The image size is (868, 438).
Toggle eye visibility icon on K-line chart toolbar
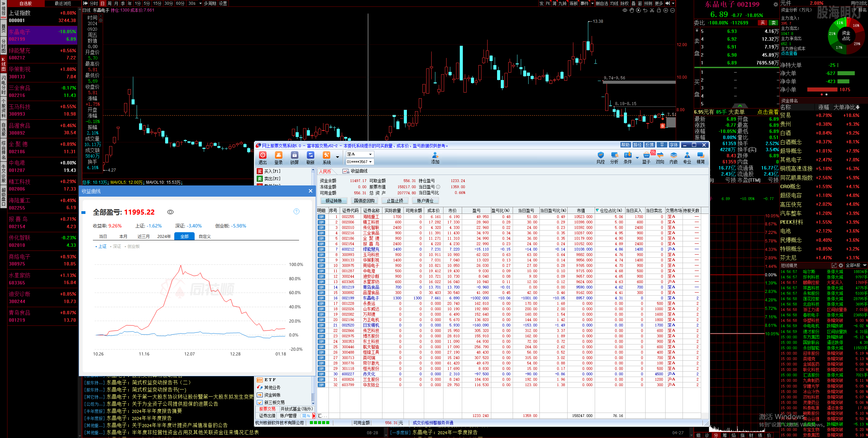[x=625, y=10]
